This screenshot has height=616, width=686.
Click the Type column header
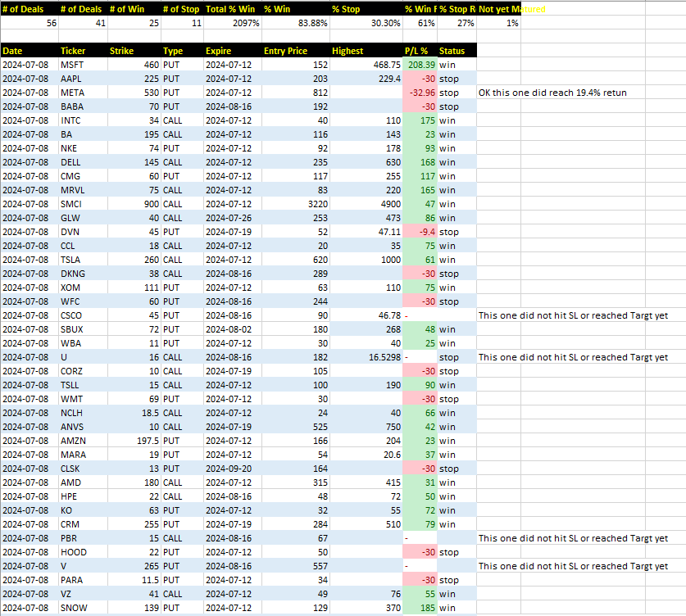tap(183, 51)
